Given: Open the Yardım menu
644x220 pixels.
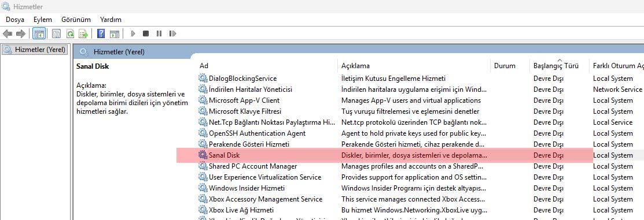Looking at the screenshot, I should 111,20.
